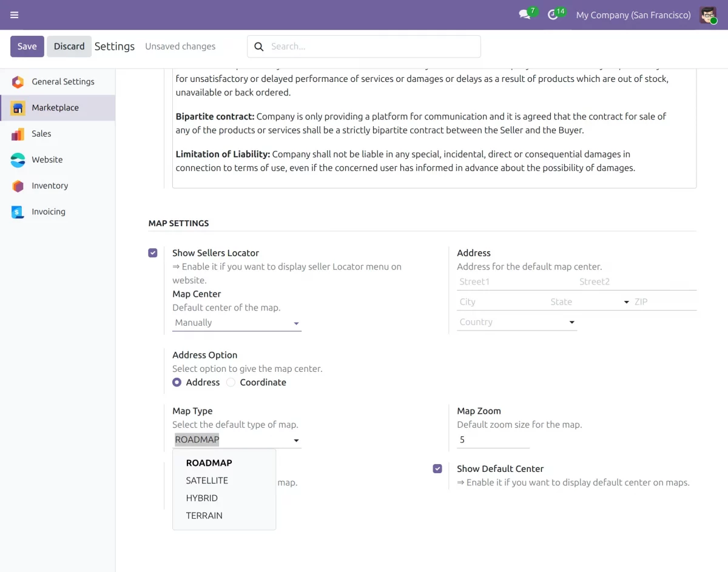Uncheck Show Default Center checkbox

click(437, 469)
